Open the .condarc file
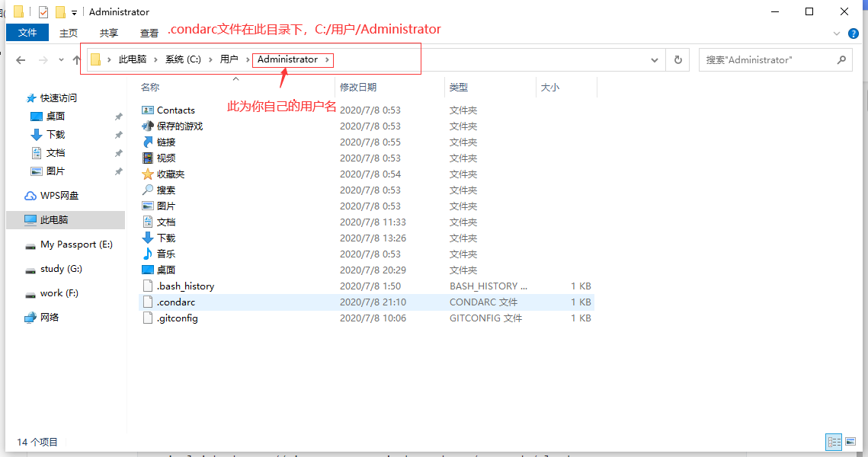 pos(175,302)
